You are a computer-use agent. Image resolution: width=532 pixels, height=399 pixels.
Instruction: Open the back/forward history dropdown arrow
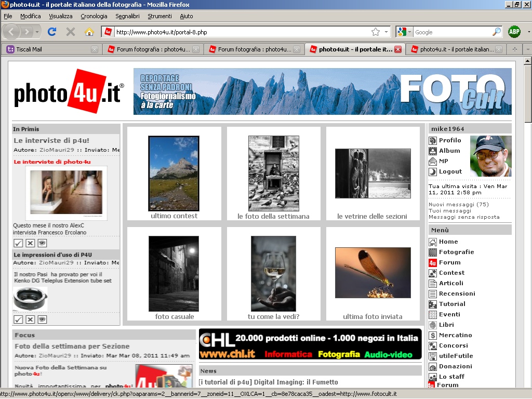pyautogui.click(x=37, y=32)
